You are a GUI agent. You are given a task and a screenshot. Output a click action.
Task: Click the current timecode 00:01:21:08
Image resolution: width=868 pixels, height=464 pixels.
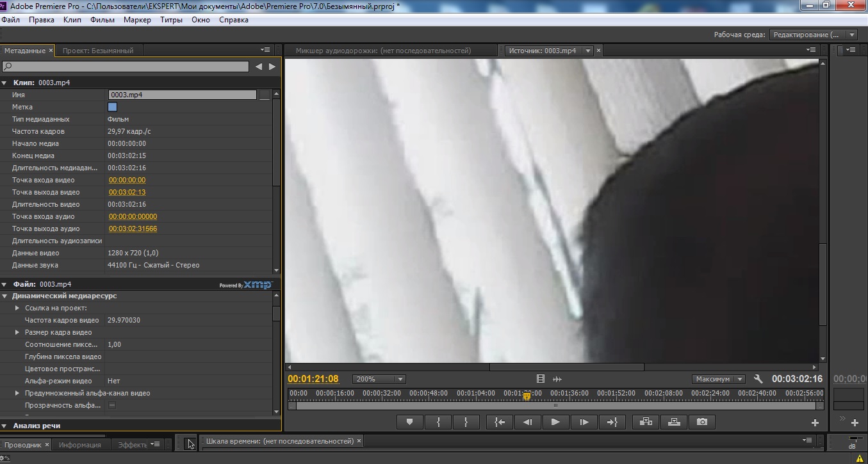[313, 379]
